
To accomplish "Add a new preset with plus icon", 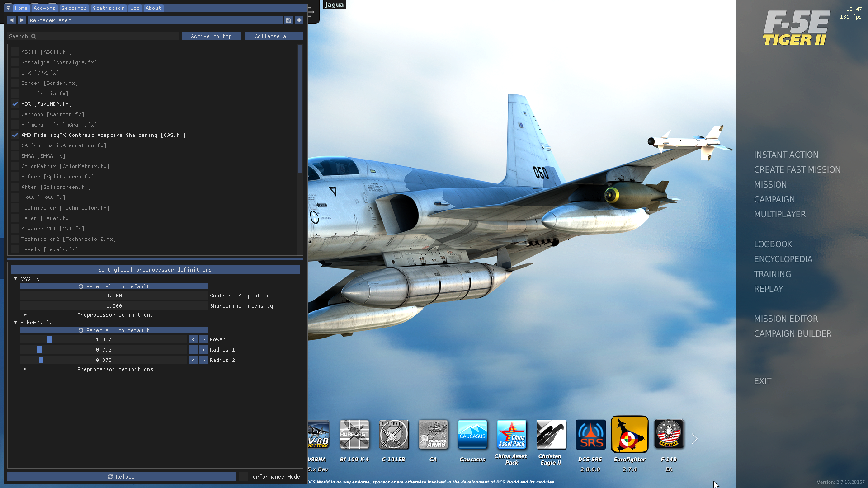I will (x=299, y=20).
